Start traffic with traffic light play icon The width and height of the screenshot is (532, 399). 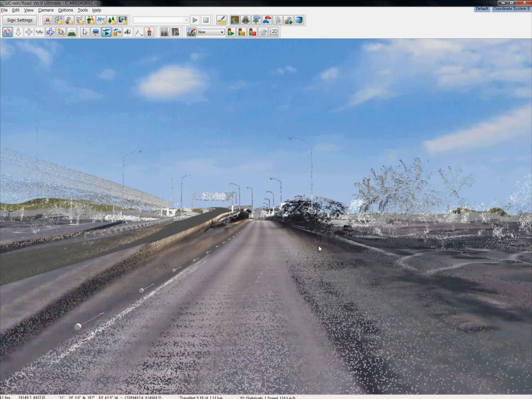point(231,32)
